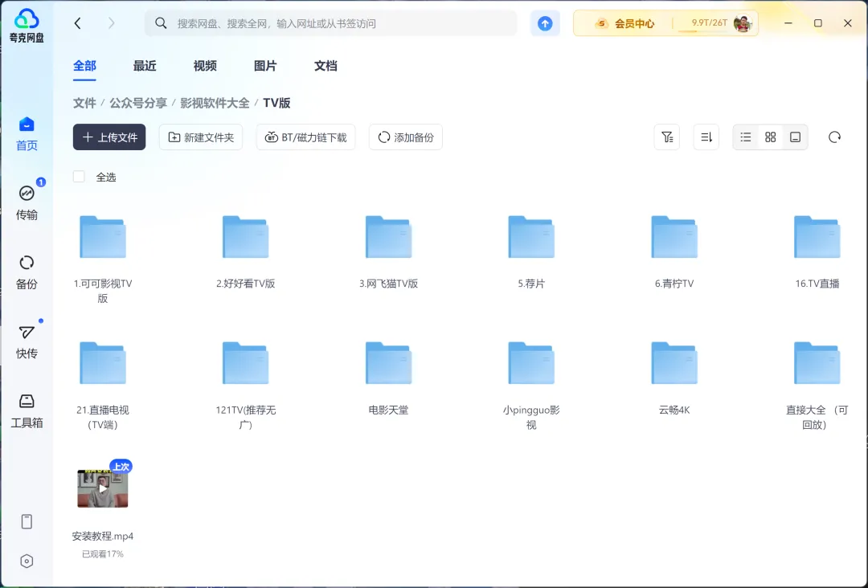The image size is (868, 588).
Task: Select the 最近 recent tab
Action: [145, 66]
